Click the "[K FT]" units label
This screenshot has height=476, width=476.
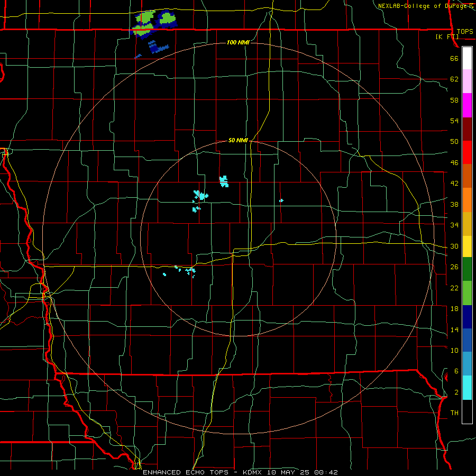(447, 36)
